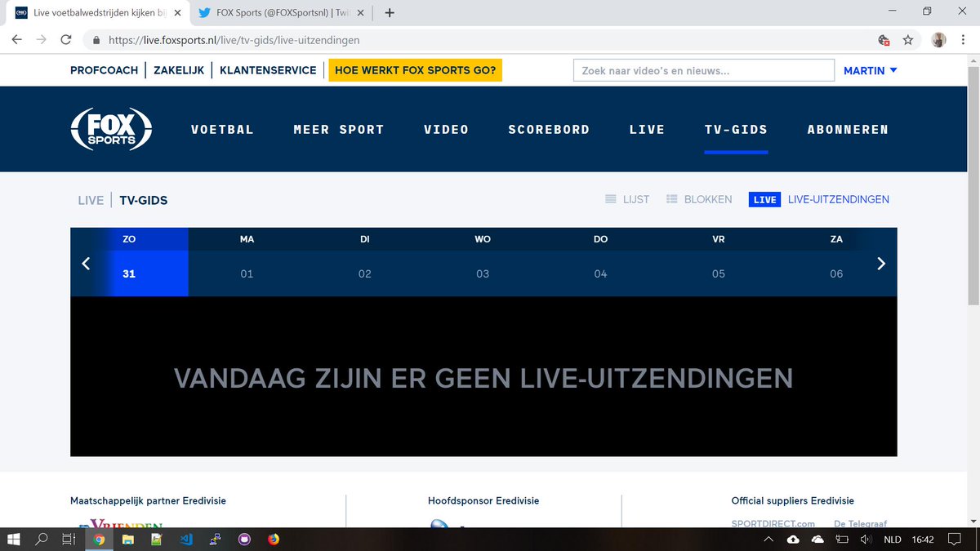Go to ABONNEREN
980x551 pixels.
(848, 129)
